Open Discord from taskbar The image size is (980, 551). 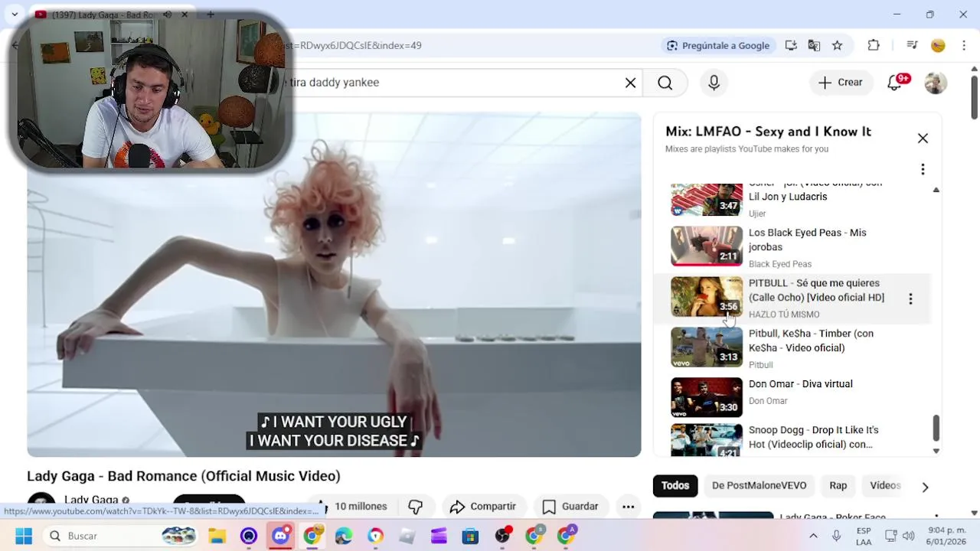[280, 536]
